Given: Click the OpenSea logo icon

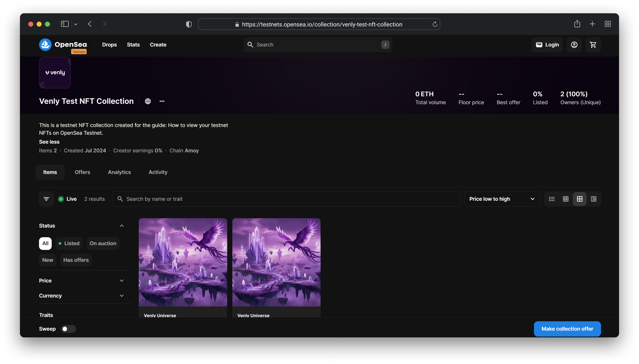Looking at the screenshot, I should click(45, 44).
